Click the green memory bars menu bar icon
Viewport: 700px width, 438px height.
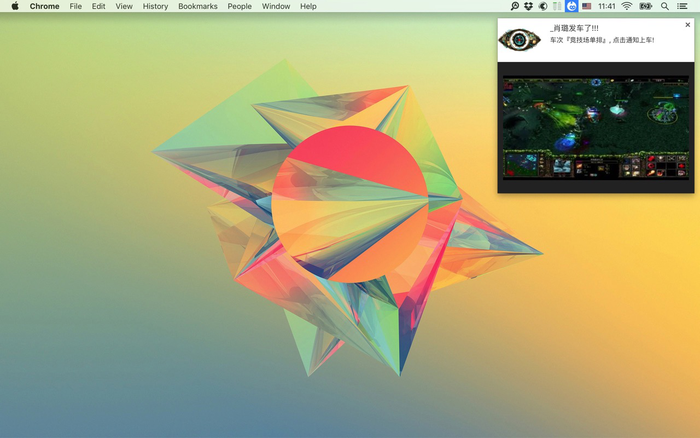557,6
